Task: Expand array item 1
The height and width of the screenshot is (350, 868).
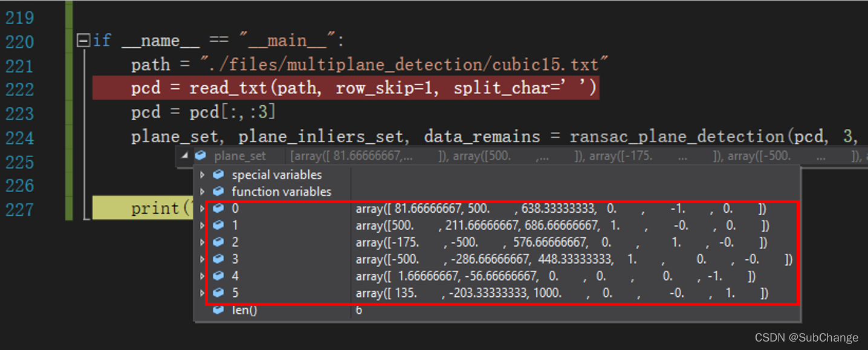Action: [202, 225]
